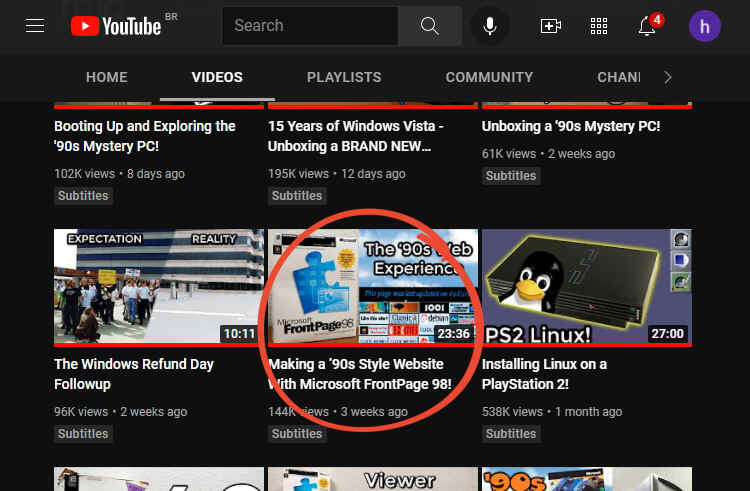Click Subtitles badge under PlayStation 2 video
The image size is (750, 491).
[511, 434]
